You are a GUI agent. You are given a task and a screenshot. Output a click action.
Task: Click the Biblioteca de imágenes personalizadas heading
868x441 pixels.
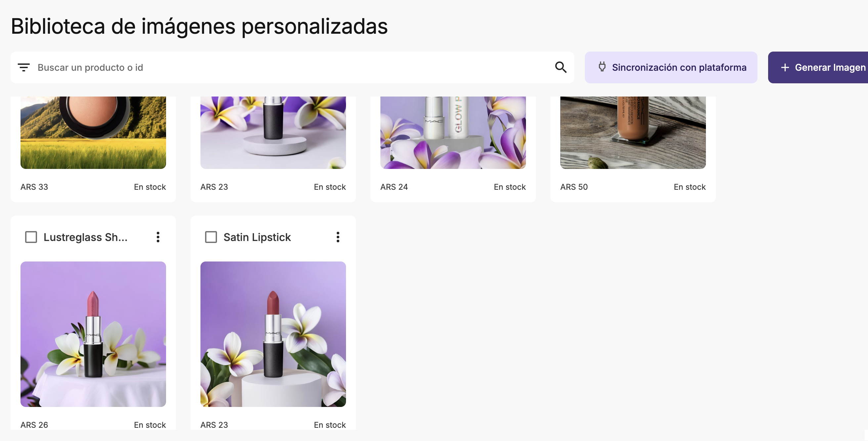pyautogui.click(x=199, y=26)
